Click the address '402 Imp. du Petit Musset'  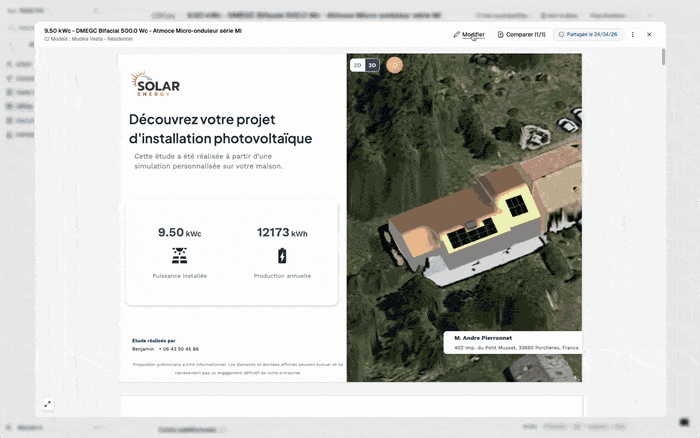(x=485, y=347)
